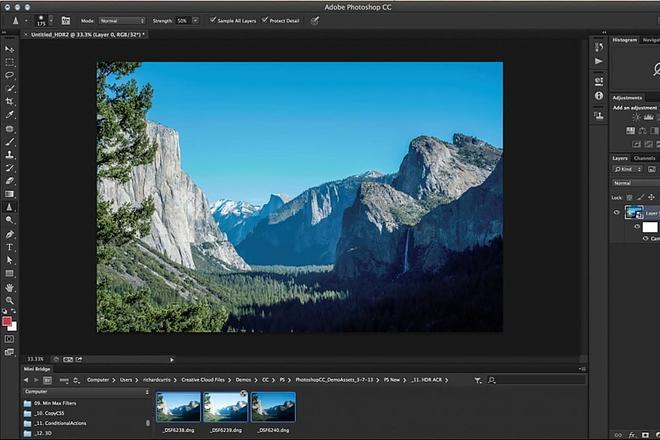Open layer blend mode Normal dropdown

click(636, 183)
